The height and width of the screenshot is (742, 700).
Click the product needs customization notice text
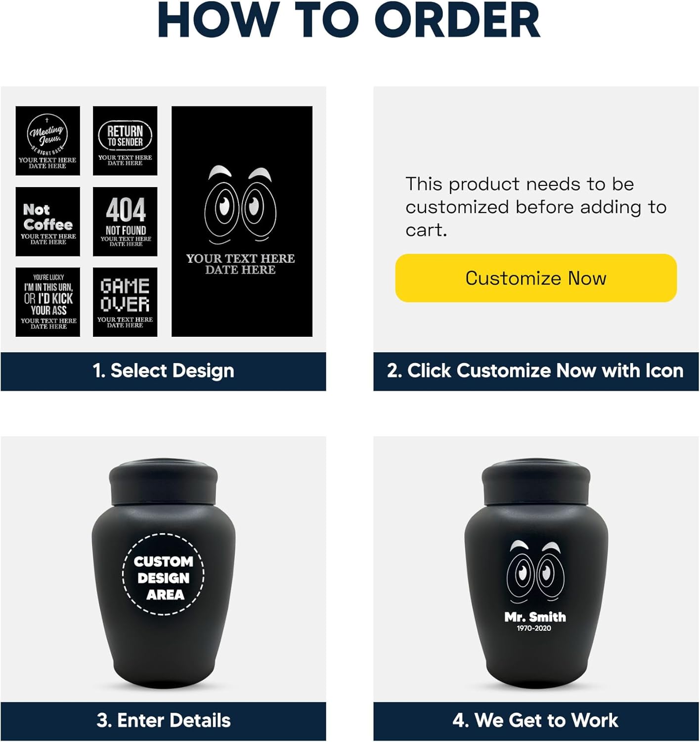536,207
